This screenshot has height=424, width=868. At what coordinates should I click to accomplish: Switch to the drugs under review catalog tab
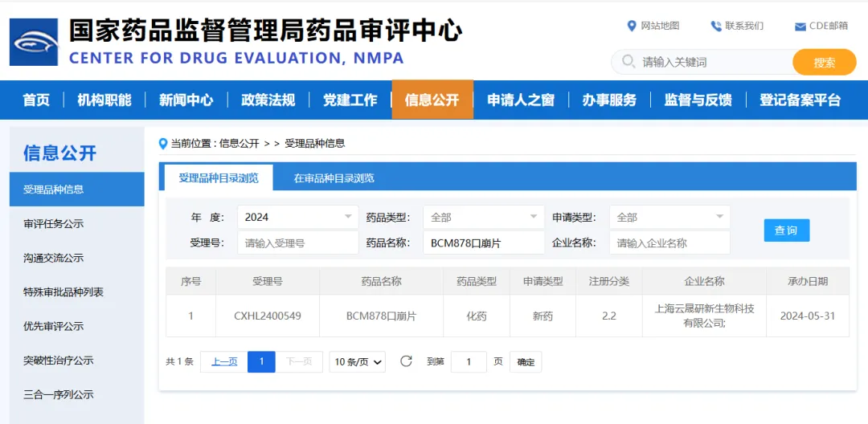(334, 178)
